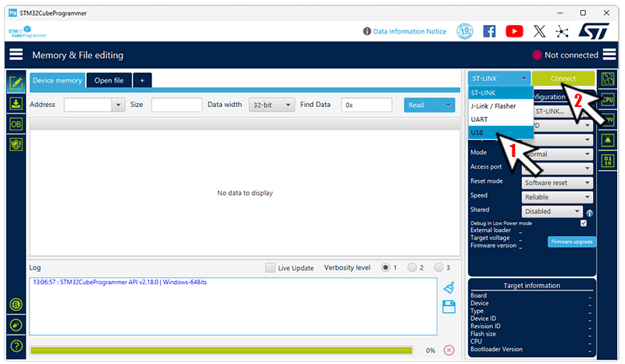Clear the log with the broom icon

pos(448,287)
